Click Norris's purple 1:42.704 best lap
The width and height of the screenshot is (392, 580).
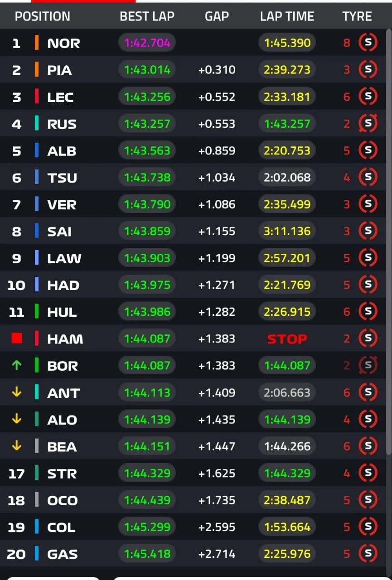(x=147, y=43)
